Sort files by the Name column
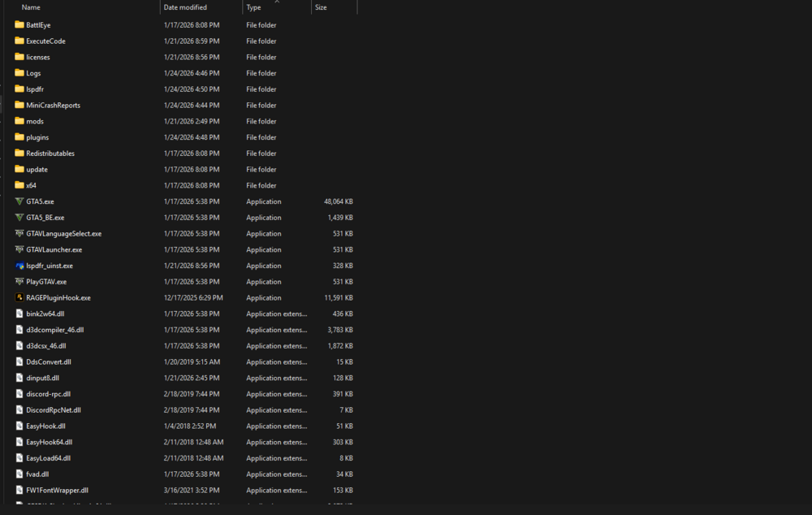Viewport: 812px width, 515px height. pos(31,7)
